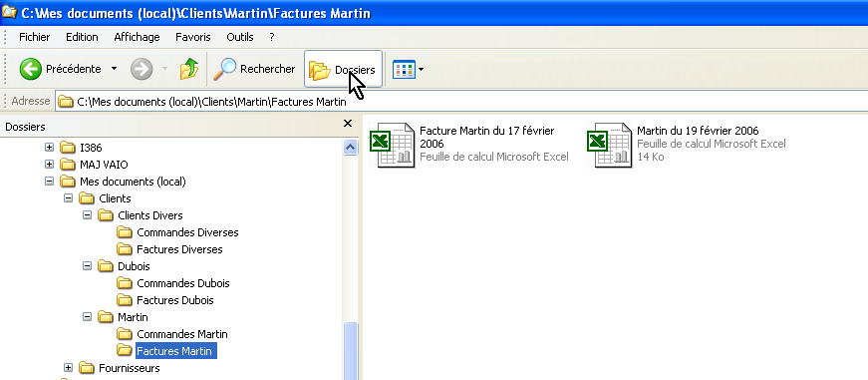Click the Fournisseurs tree label

click(129, 368)
